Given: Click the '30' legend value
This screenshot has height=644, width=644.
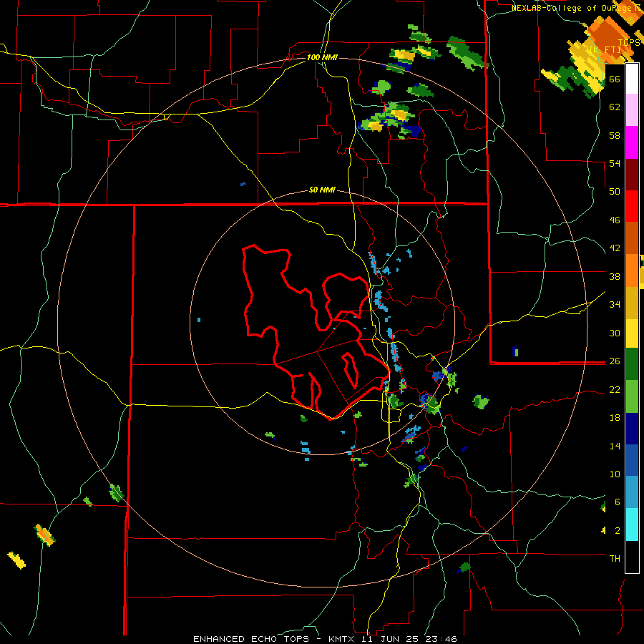Looking at the screenshot, I should 615,333.
